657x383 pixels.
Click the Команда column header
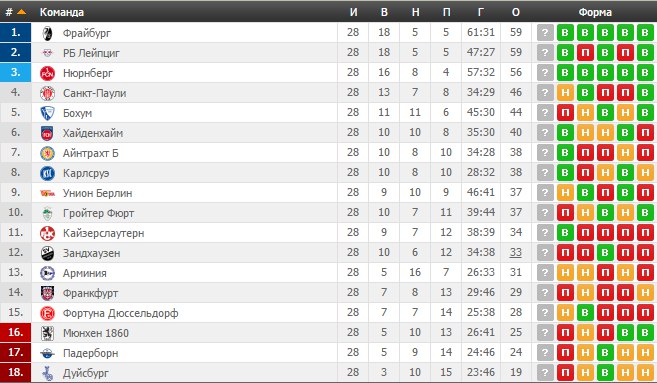62,12
